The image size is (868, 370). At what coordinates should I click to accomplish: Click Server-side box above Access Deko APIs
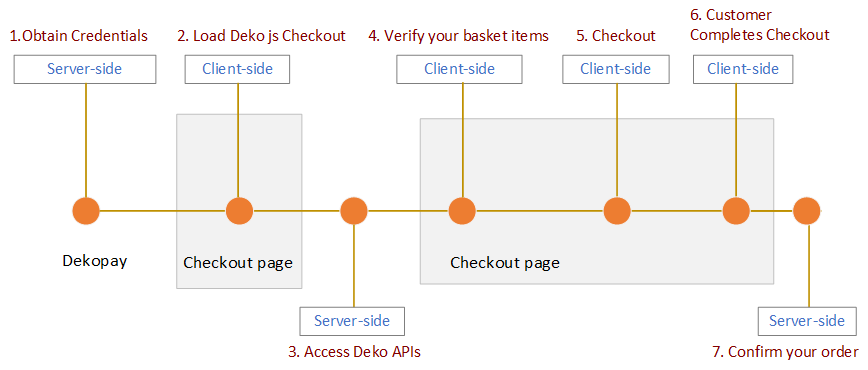352,321
